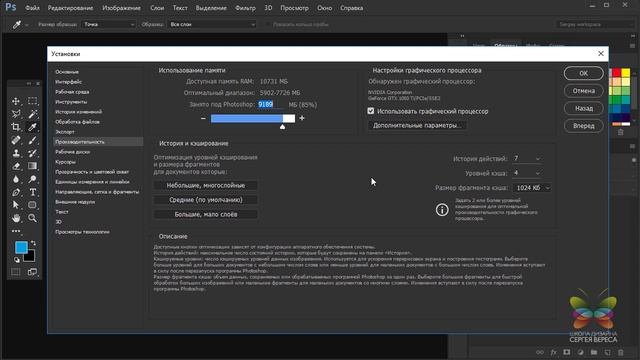Click 'Большие, мало слоёв' button
Image resolution: width=640 pixels, height=360 pixels.
(x=206, y=214)
